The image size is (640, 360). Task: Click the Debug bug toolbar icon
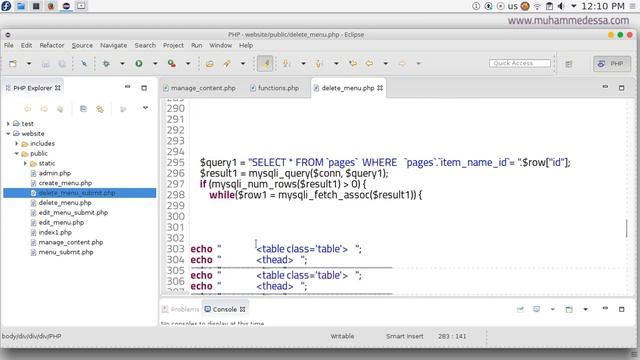point(106,64)
